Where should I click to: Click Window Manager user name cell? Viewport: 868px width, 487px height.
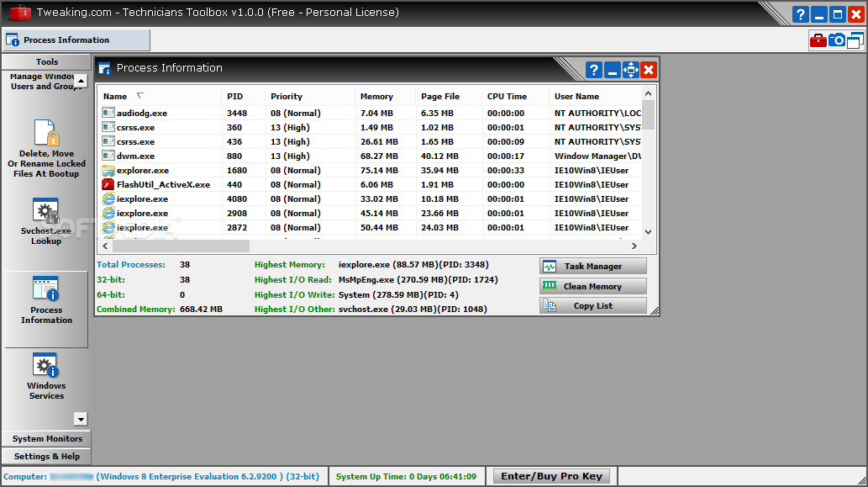597,156
